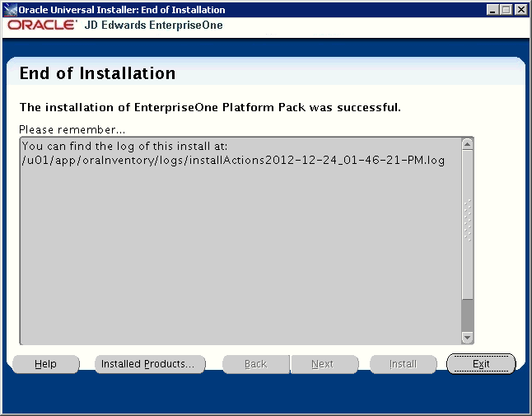Open Installed Products list
The image size is (532, 416).
click(x=150, y=364)
